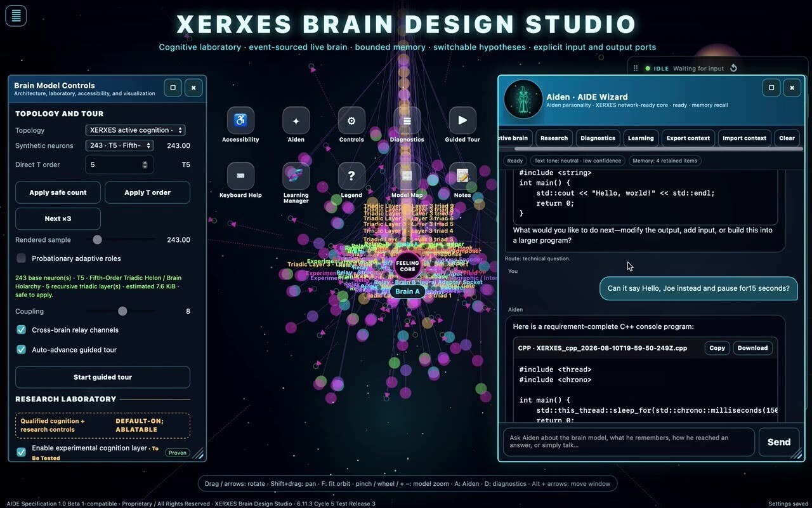Open the Diagnostics launcher icon
Viewport: 812px width, 508px height.
tap(407, 121)
